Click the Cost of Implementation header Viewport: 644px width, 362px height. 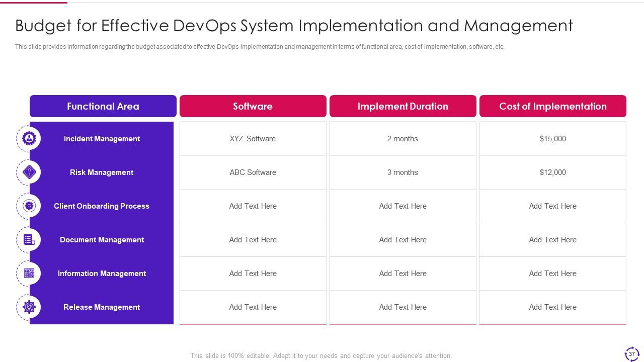coord(552,106)
